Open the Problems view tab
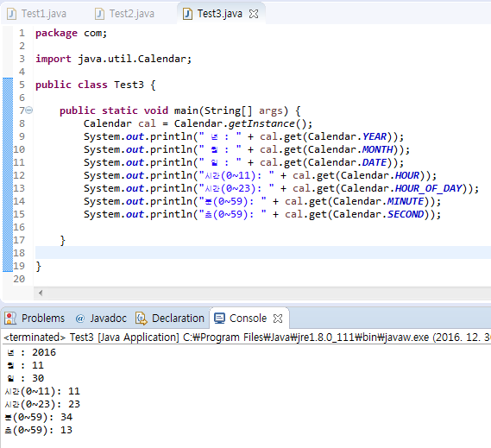Screen dimensions: 491x448 (x=35, y=319)
